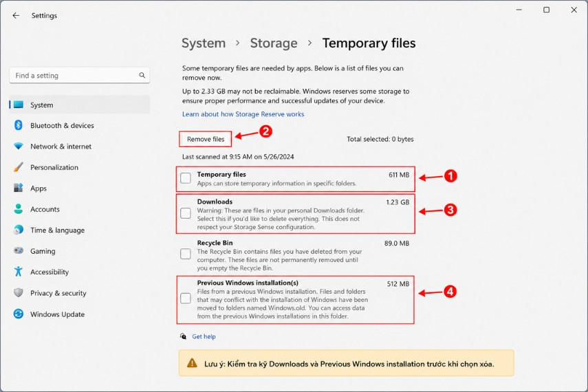The width and height of the screenshot is (588, 392).
Task: Select the Recycle Bin checkbox
Action: coord(186,254)
